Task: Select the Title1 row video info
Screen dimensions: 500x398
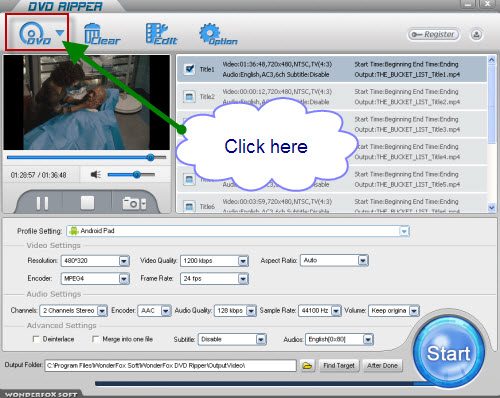Action: (277, 69)
